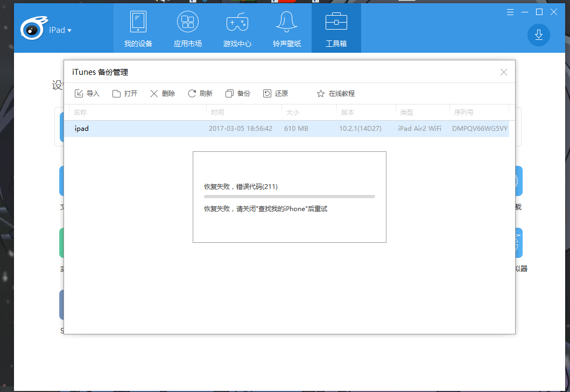Open the 铃声壁纸 tab
The image size is (570, 392).
coord(287,29)
